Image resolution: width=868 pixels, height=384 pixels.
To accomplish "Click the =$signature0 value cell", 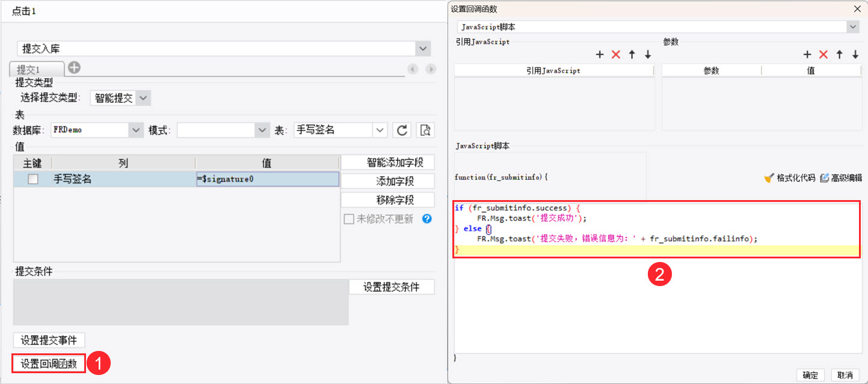I will pos(267,179).
